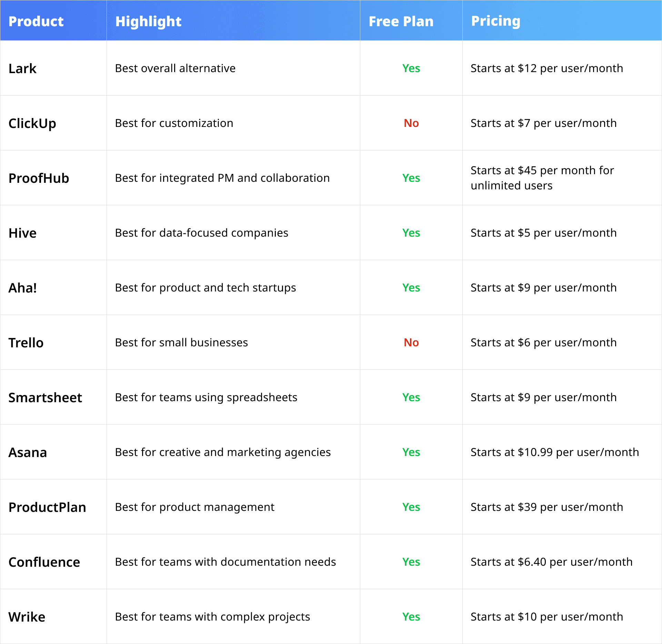Click 'Starts at $5 per user/month'
Image resolution: width=662 pixels, height=644 pixels.
(544, 233)
